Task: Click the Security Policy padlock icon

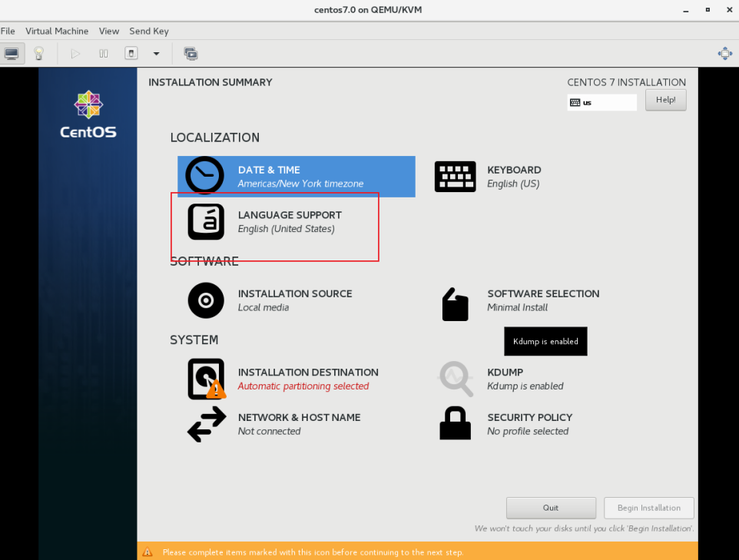Action: click(456, 423)
